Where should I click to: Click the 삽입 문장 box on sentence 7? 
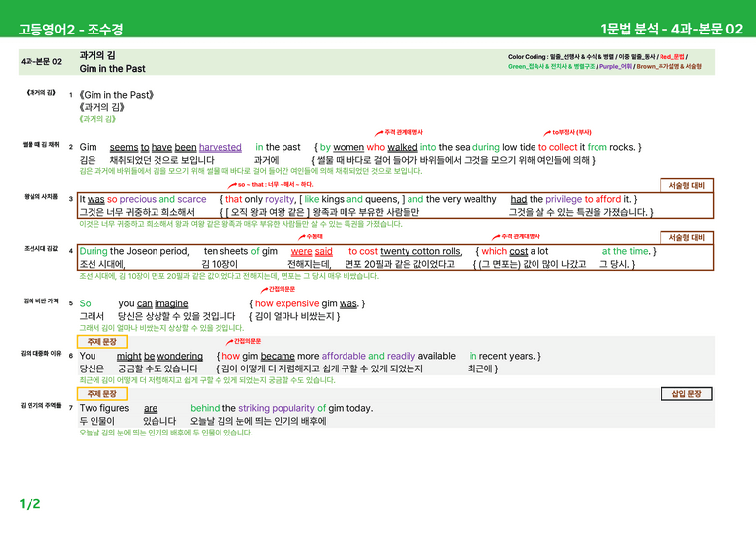(686, 394)
